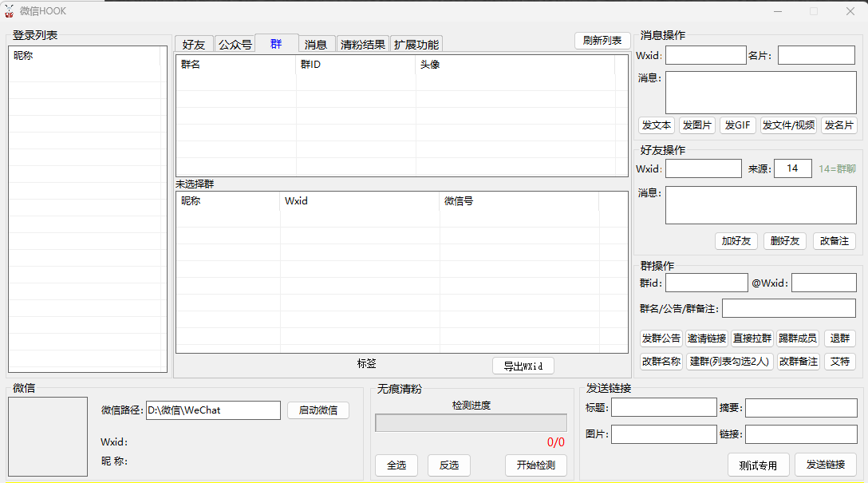Click the 来源 field showing 14
The width and height of the screenshot is (868, 483).
792,168
